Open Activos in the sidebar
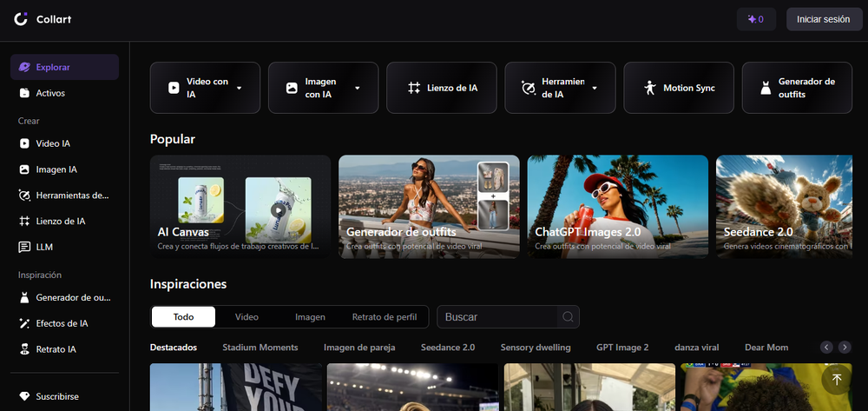This screenshot has height=411, width=868. point(64,93)
